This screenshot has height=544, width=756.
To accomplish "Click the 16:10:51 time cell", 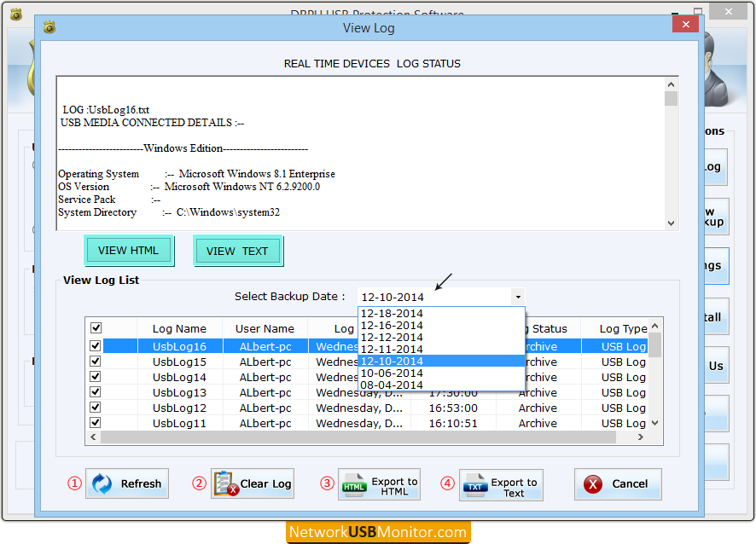I will click(453, 424).
